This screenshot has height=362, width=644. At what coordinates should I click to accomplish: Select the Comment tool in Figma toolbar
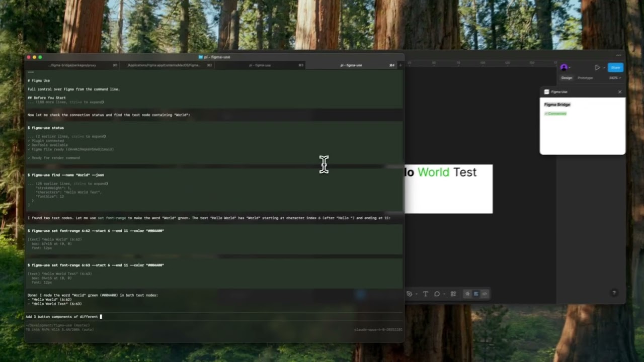437,294
